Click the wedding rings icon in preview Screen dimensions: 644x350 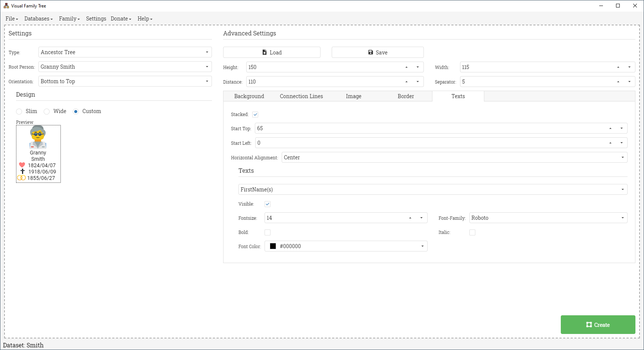(x=22, y=178)
